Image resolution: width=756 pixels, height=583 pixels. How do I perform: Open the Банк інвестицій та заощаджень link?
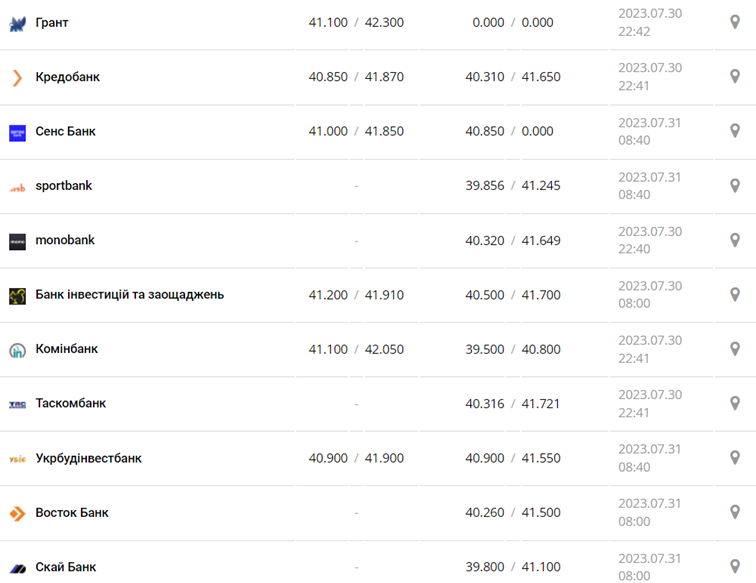tap(129, 295)
